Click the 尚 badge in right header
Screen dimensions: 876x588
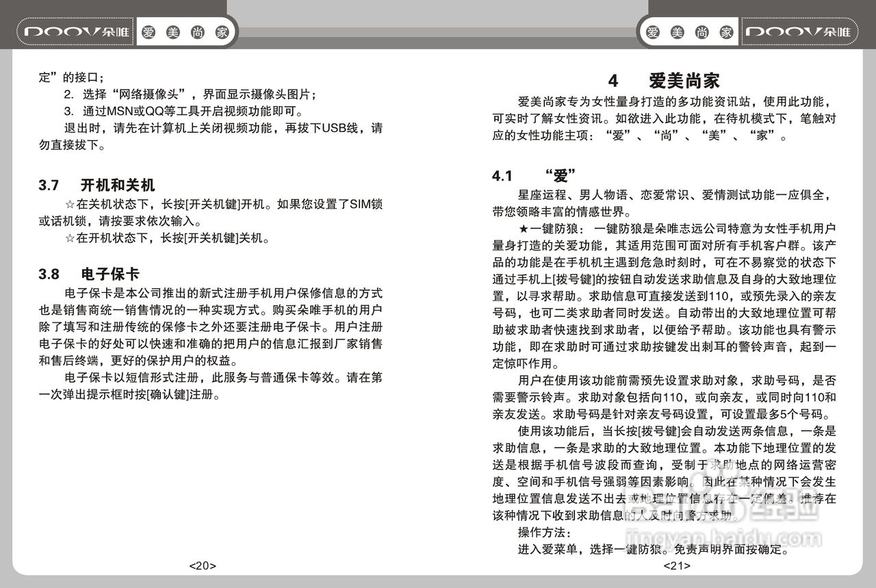click(x=702, y=31)
